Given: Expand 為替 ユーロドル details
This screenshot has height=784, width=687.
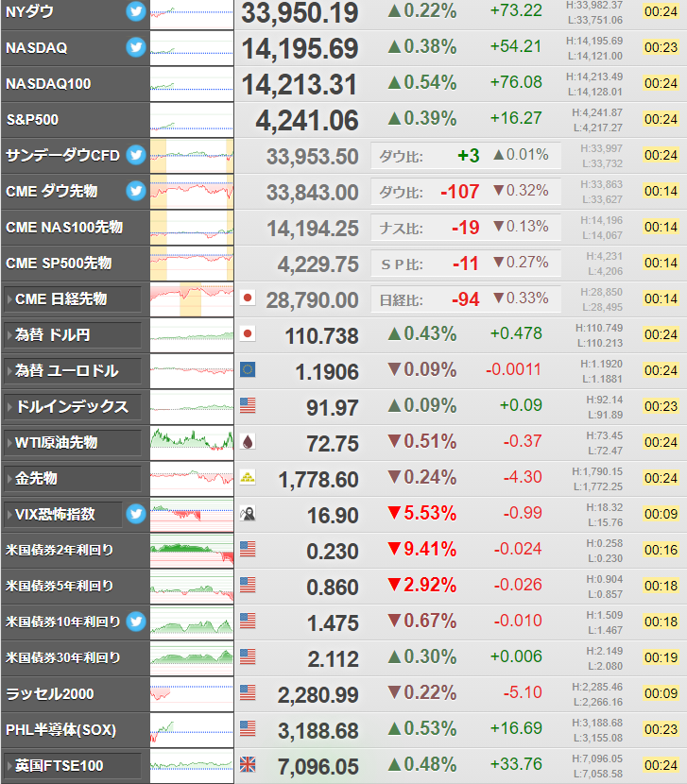Looking at the screenshot, I should [x=73, y=371].
